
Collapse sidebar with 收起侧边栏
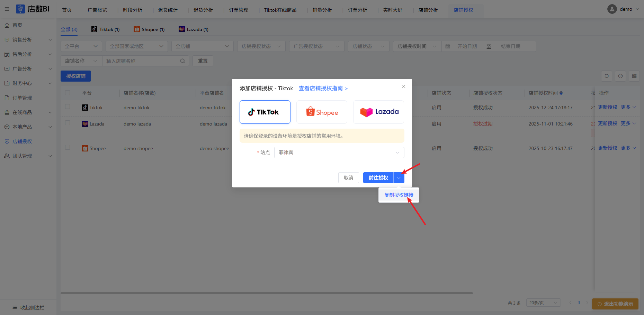coord(28,307)
